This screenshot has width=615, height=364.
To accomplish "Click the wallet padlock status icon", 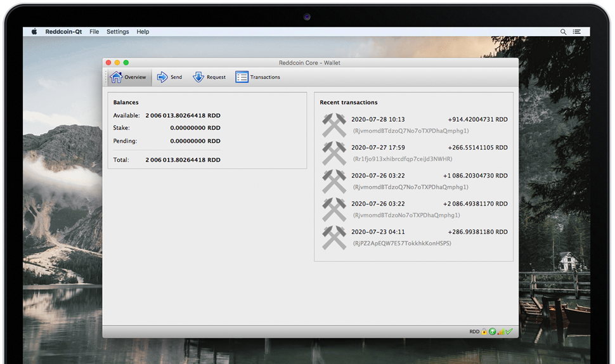I will [x=484, y=332].
